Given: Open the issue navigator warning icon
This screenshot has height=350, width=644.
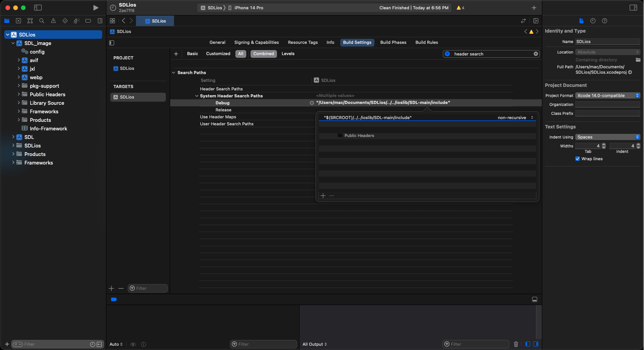Looking at the screenshot, I should [x=53, y=21].
